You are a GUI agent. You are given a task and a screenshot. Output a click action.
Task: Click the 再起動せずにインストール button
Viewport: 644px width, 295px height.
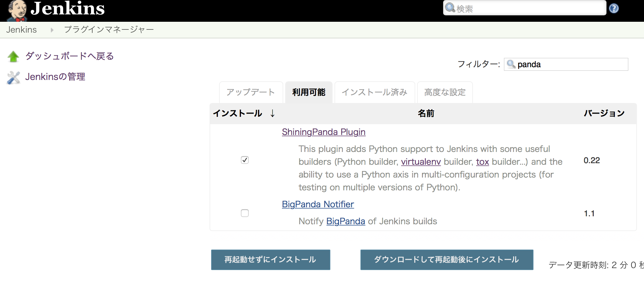pos(270,259)
